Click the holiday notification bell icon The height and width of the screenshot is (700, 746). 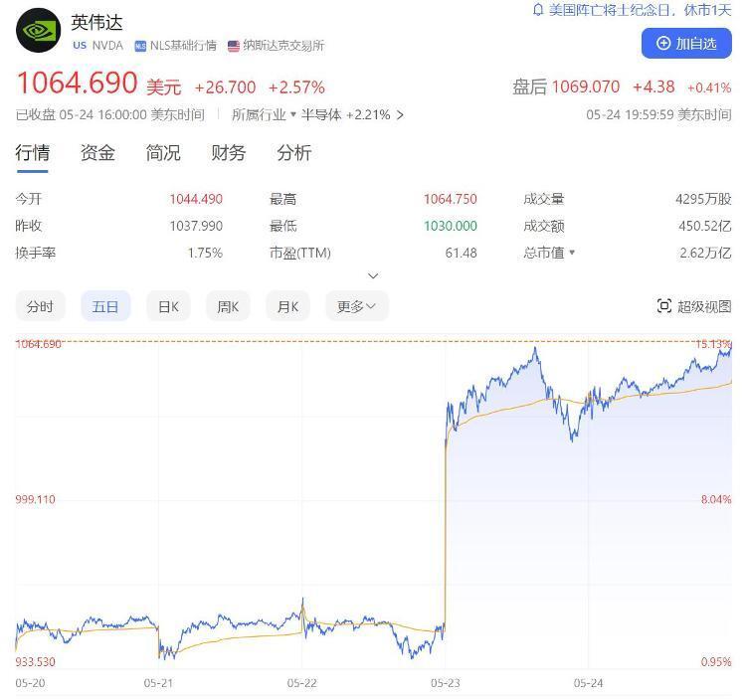point(538,10)
